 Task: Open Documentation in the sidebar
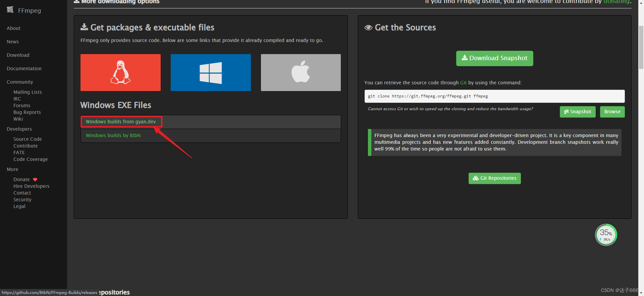(24, 69)
